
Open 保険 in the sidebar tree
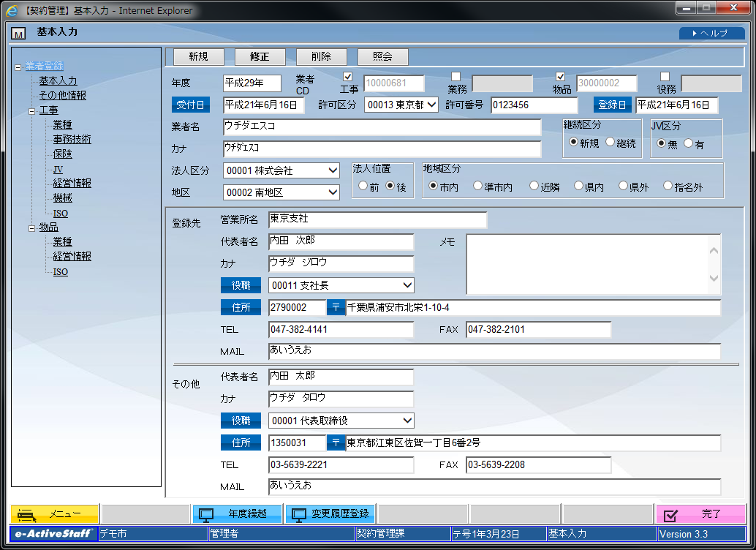62,154
